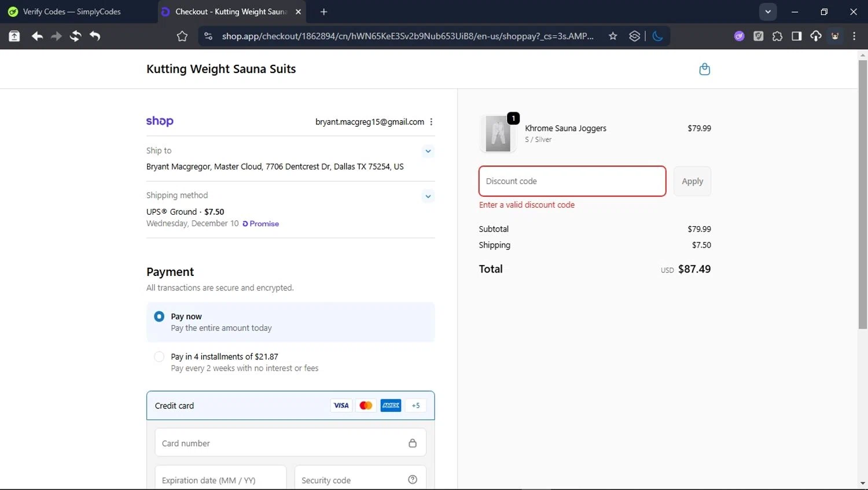Open the Extensions puzzle piece menu
The height and width of the screenshot is (490, 868).
coord(777,36)
